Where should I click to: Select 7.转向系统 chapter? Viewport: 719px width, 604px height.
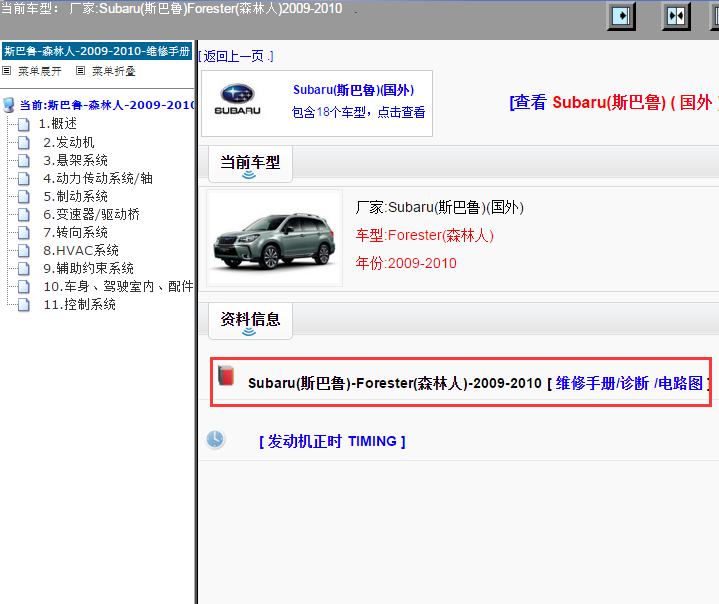(x=76, y=233)
